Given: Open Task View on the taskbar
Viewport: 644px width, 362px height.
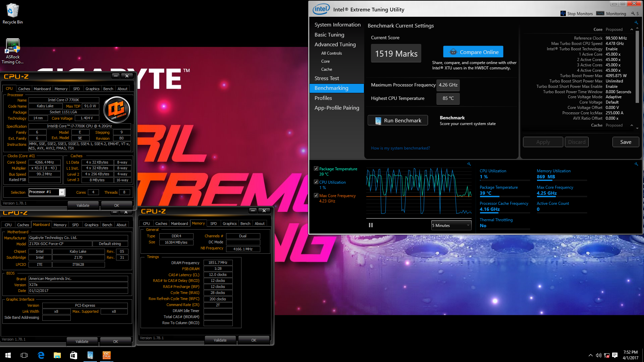Looking at the screenshot, I should [x=24, y=355].
